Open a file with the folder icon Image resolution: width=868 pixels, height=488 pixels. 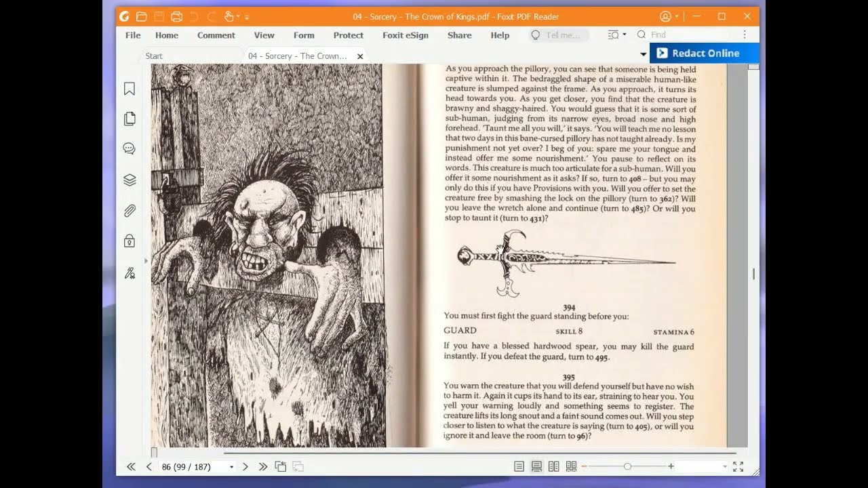(141, 16)
